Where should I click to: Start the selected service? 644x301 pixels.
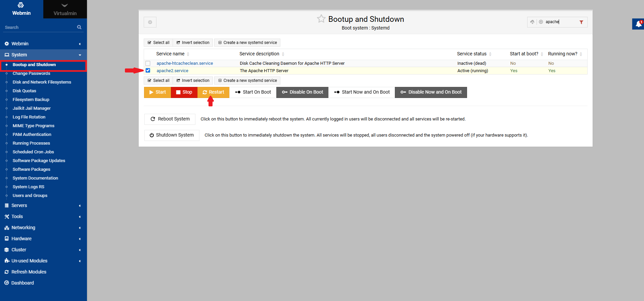pos(157,92)
